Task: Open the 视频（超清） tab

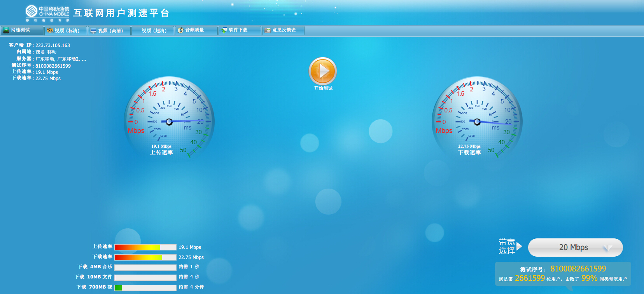Action: point(154,31)
